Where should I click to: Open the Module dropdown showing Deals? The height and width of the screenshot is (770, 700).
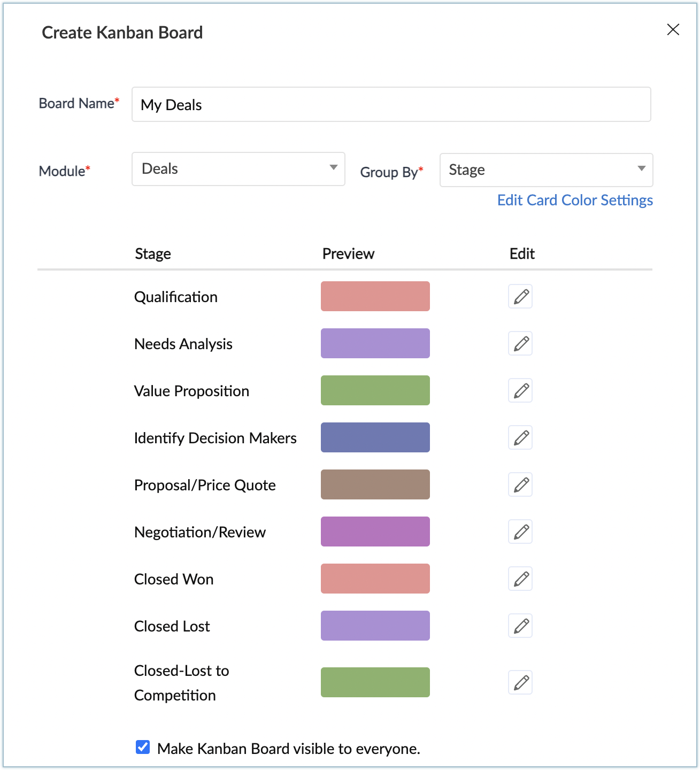[x=239, y=169]
